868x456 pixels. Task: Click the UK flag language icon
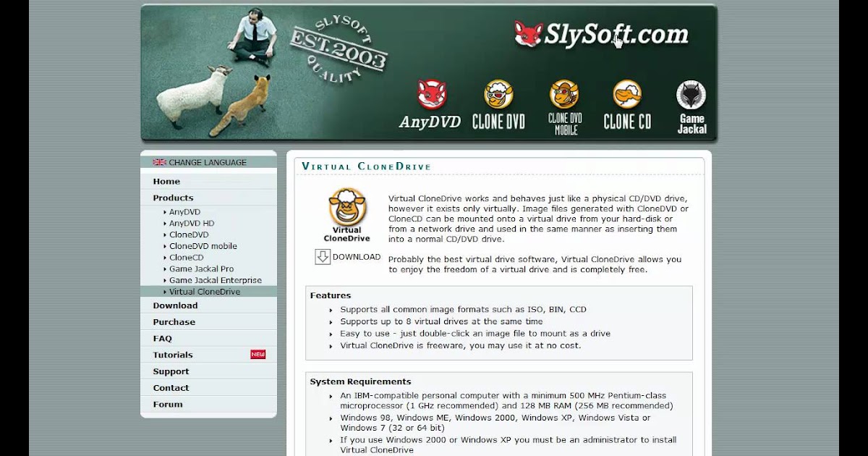[x=159, y=162]
